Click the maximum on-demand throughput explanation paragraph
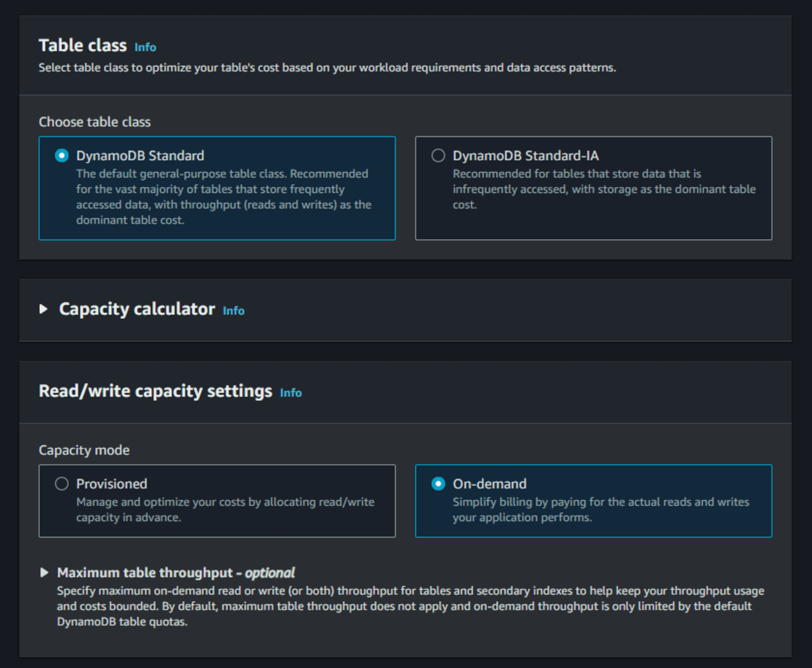This screenshot has width=812, height=668. [x=410, y=606]
